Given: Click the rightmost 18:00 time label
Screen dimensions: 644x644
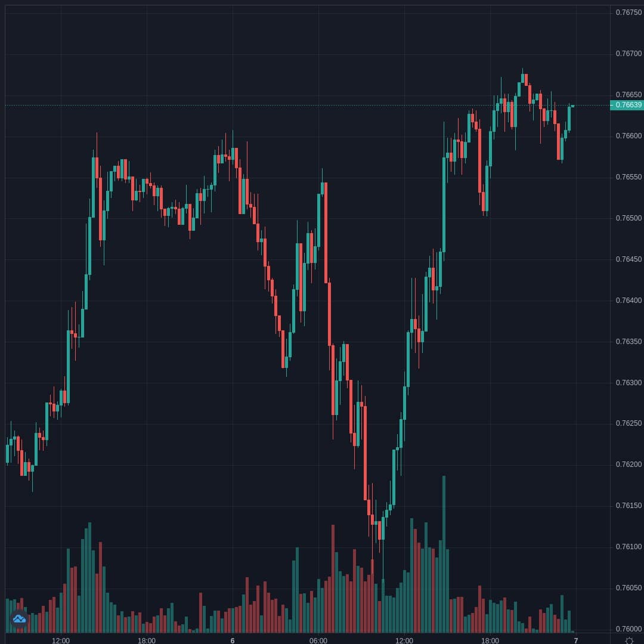Looking at the screenshot, I should point(490,641).
